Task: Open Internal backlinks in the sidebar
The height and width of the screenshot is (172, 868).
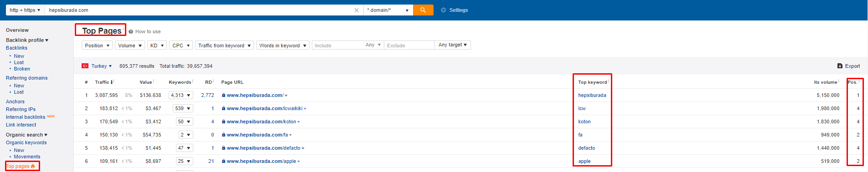Action: coord(26,117)
